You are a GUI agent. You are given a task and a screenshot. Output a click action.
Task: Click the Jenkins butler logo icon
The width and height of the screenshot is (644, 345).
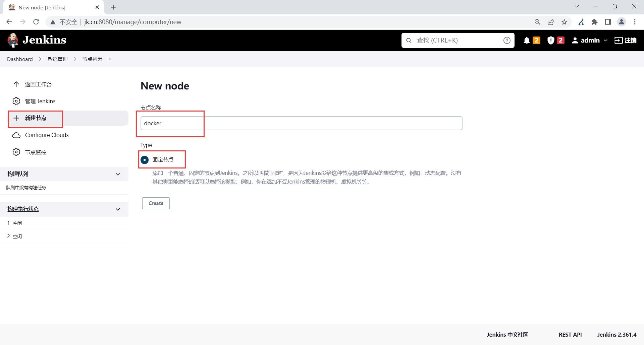[x=13, y=40]
